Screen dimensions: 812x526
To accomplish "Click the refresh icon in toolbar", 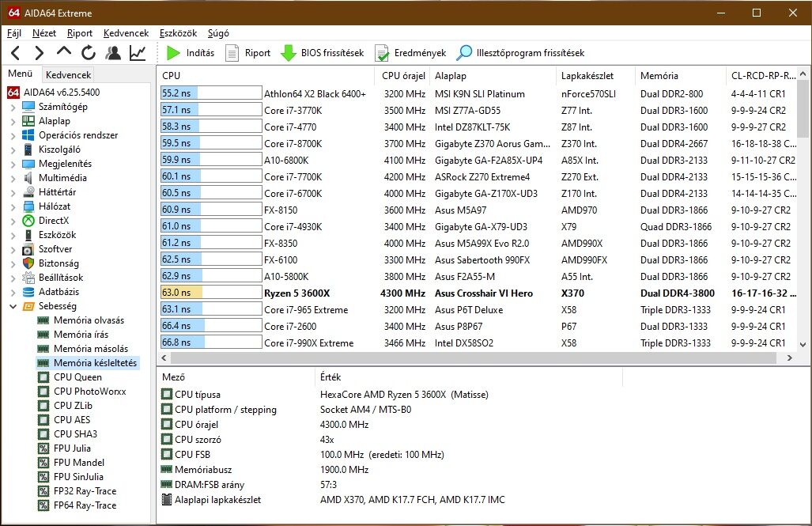I will [x=89, y=53].
